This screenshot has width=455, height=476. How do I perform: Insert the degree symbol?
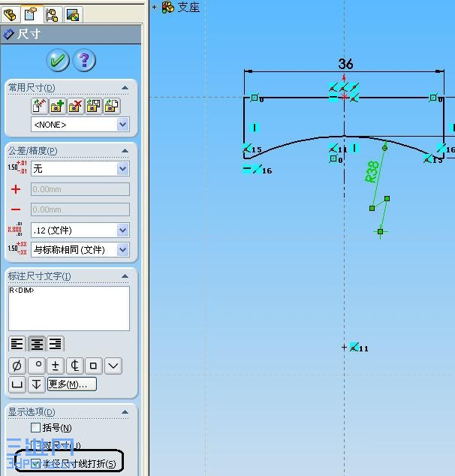click(x=37, y=366)
